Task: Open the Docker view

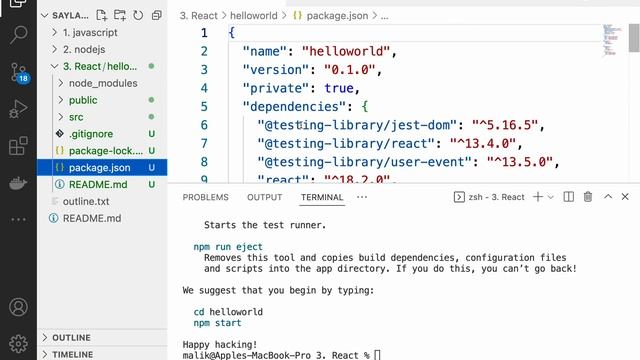Action: click(x=18, y=183)
